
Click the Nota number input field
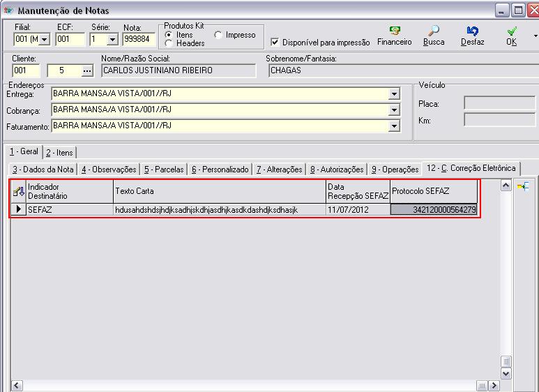pyautogui.click(x=138, y=40)
